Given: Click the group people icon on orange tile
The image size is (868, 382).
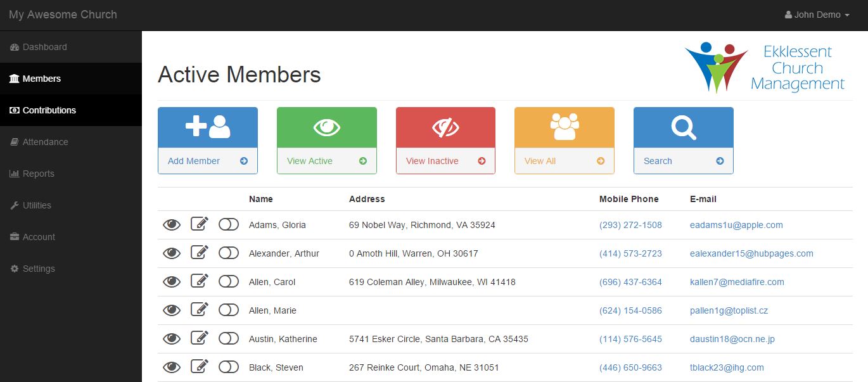Looking at the screenshot, I should [565, 127].
